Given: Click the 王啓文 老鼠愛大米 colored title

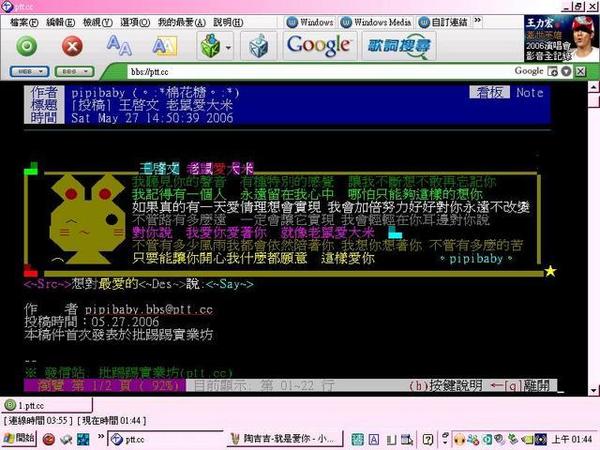Looking at the screenshot, I should click(196, 168).
